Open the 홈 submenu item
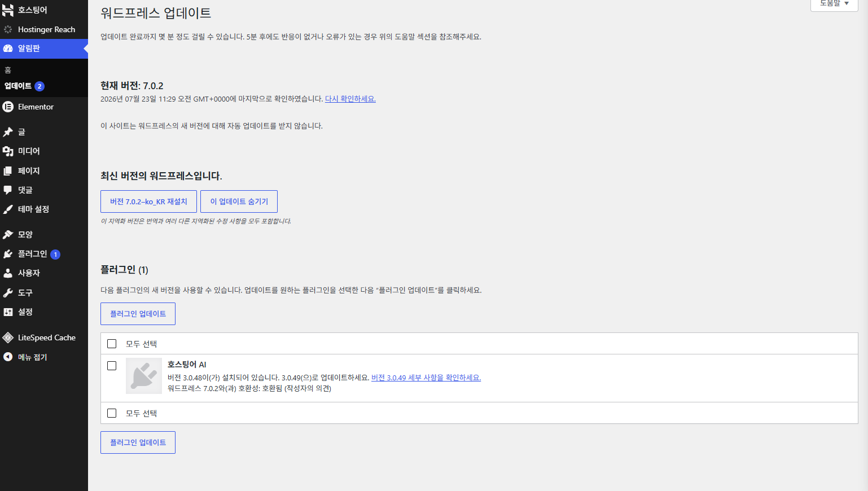Screen dimensions: 868x491 click(x=8, y=70)
